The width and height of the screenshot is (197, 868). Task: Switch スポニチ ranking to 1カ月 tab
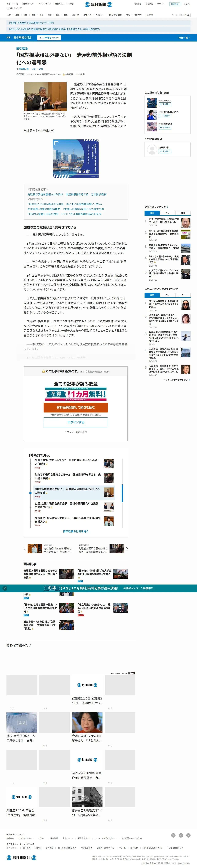[183, 295]
